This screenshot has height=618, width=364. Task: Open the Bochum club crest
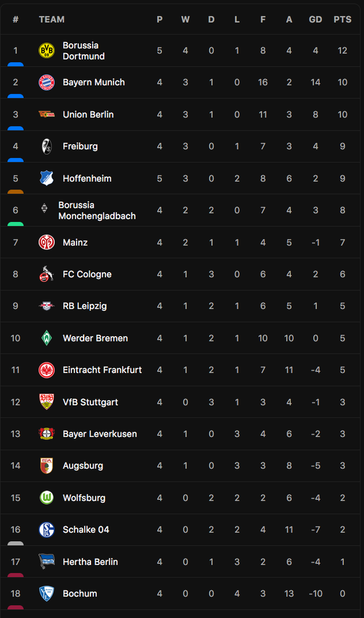click(x=47, y=593)
